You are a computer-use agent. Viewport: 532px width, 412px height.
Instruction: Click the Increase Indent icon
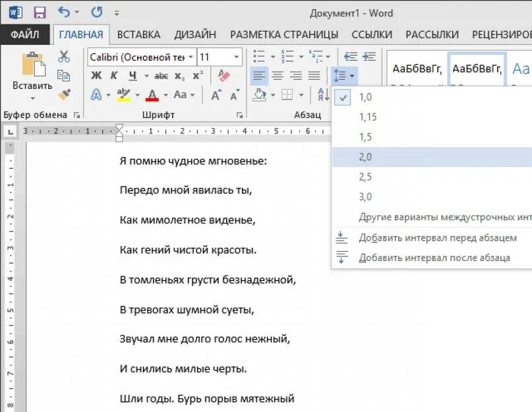tap(369, 56)
